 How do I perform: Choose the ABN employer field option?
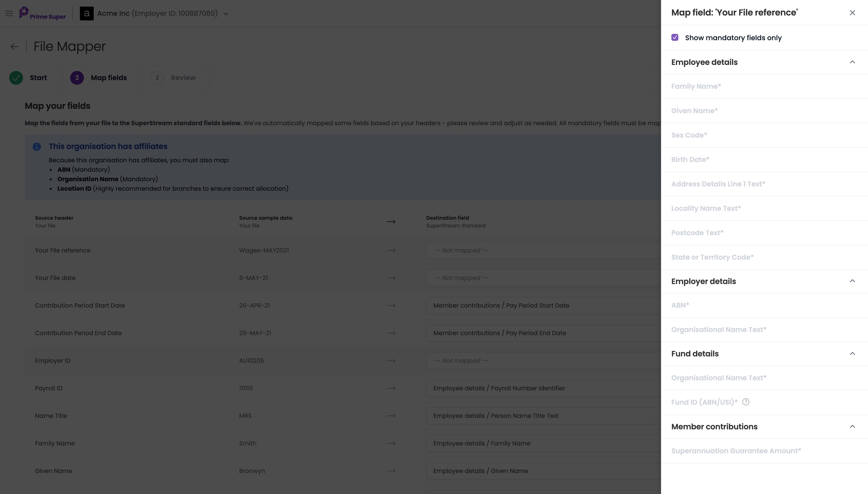pyautogui.click(x=764, y=305)
